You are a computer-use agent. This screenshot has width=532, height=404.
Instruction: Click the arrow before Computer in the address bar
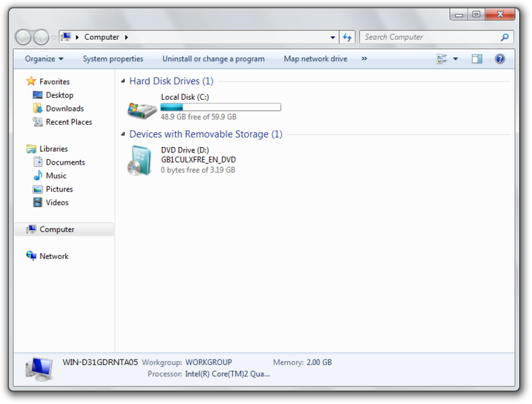click(x=78, y=37)
